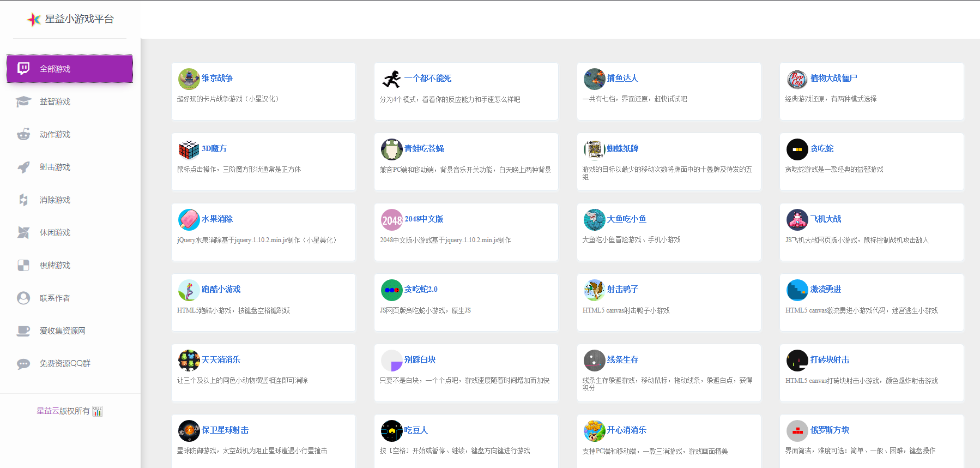Image resolution: width=980 pixels, height=468 pixels.
Task: Open 联系作者 contact page
Action: pyautogui.click(x=55, y=298)
